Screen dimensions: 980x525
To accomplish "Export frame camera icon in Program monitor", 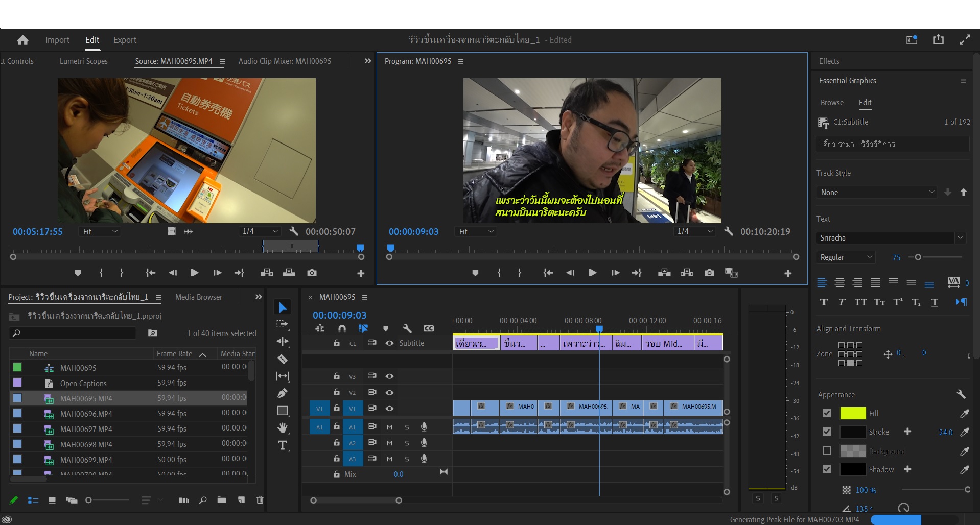I will pos(709,273).
